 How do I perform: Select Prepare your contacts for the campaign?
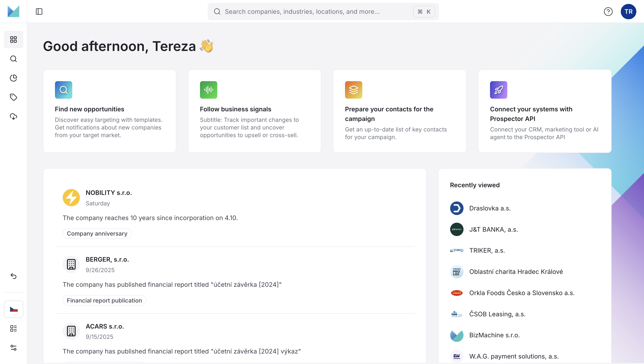400,111
